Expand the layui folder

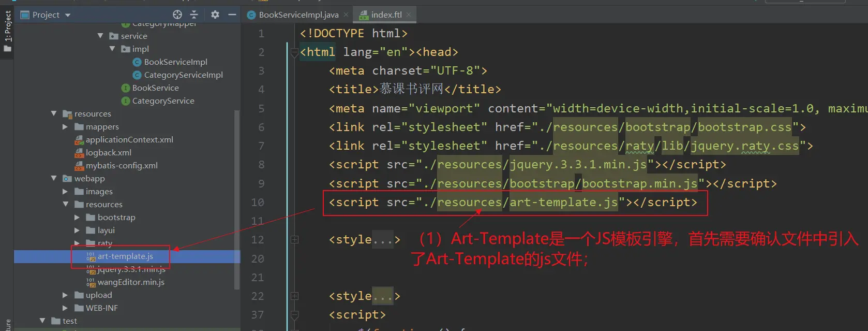pos(77,230)
